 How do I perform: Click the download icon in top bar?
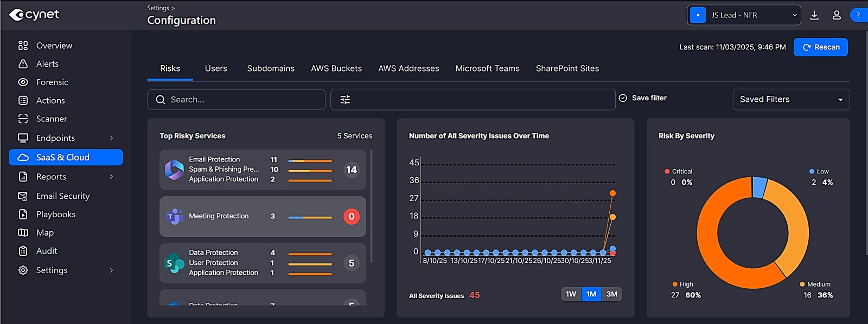pos(814,15)
